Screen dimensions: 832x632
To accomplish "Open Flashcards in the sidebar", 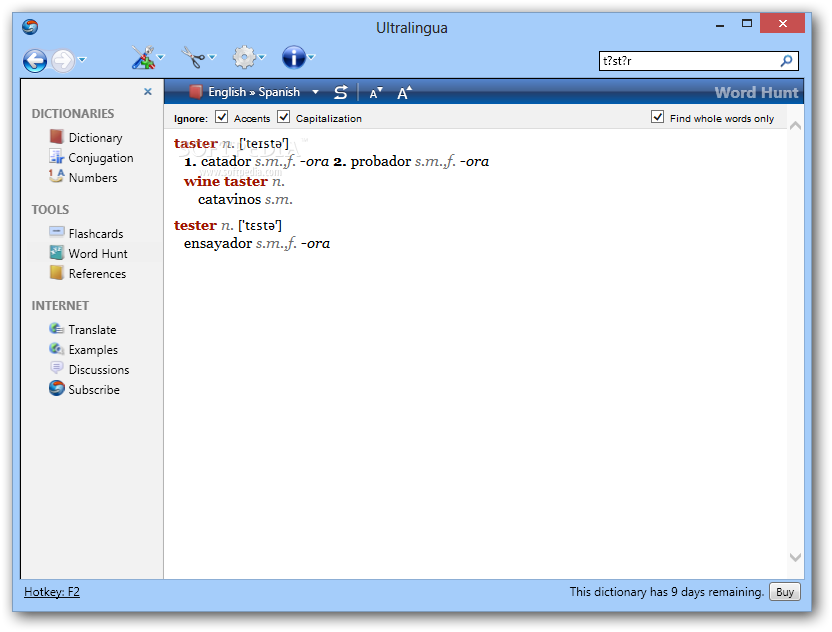I will pyautogui.click(x=96, y=234).
